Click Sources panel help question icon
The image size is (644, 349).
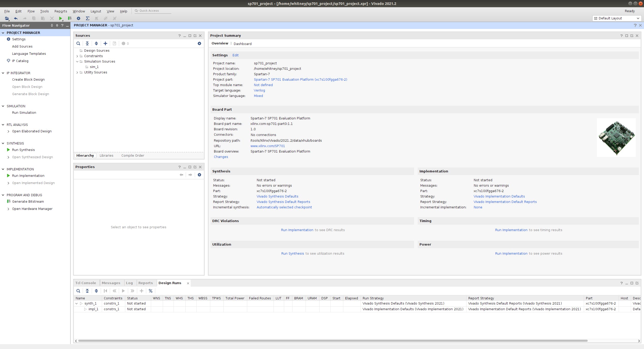tap(180, 36)
